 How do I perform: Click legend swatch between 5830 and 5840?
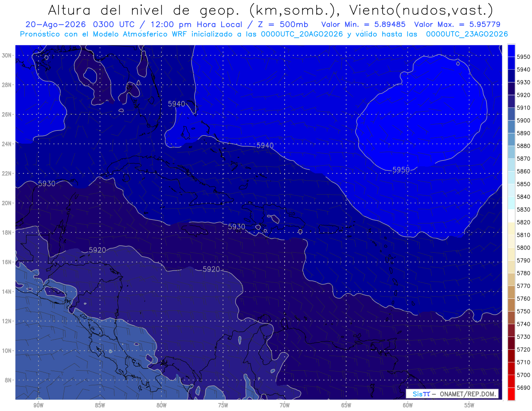511,203
